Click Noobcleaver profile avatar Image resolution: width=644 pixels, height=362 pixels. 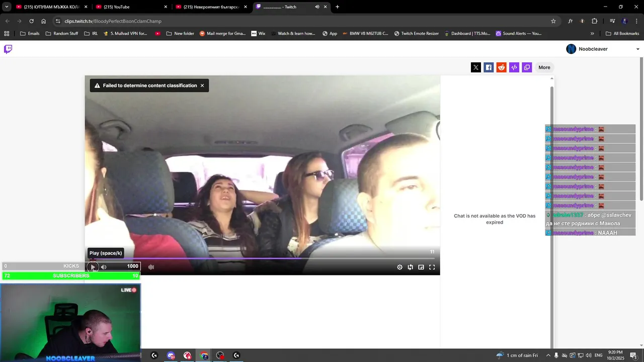(571, 49)
